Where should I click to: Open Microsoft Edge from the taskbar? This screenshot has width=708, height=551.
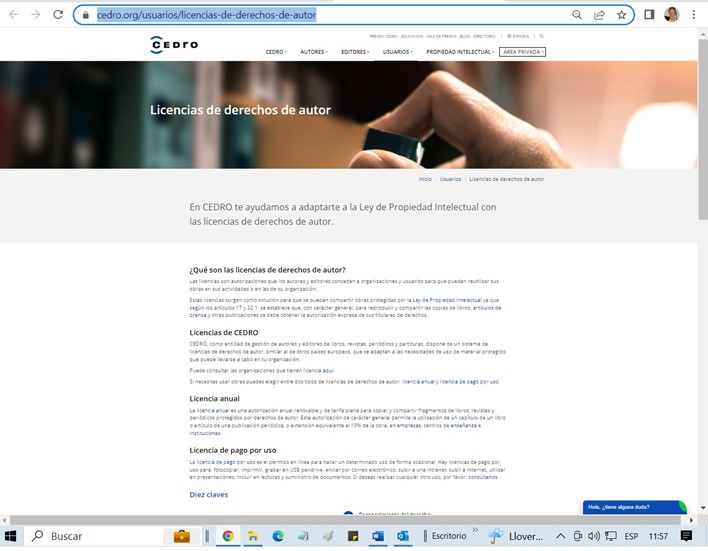click(278, 536)
